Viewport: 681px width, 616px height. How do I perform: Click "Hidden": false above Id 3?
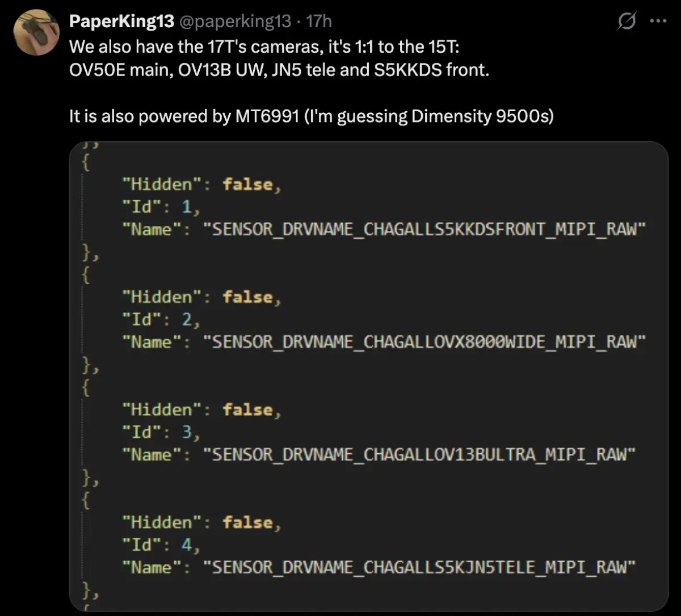(201, 410)
